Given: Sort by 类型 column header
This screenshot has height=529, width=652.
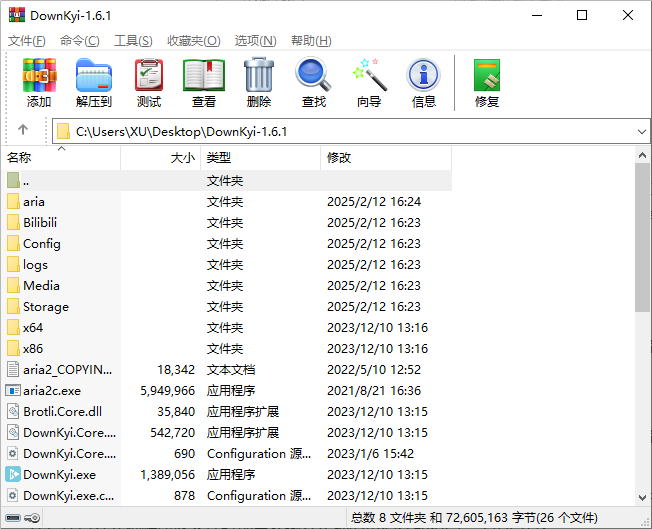Looking at the screenshot, I should [260, 158].
